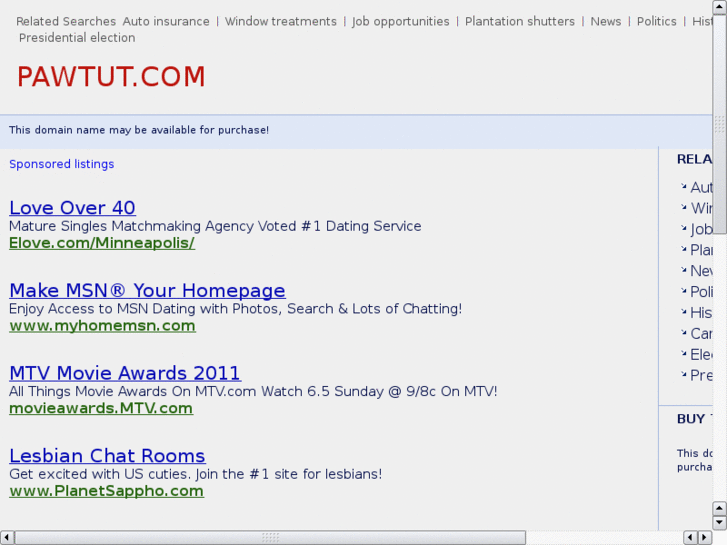The height and width of the screenshot is (545, 727).
Task: Click sidebar link starting with Wir
Action: pyautogui.click(x=701, y=208)
